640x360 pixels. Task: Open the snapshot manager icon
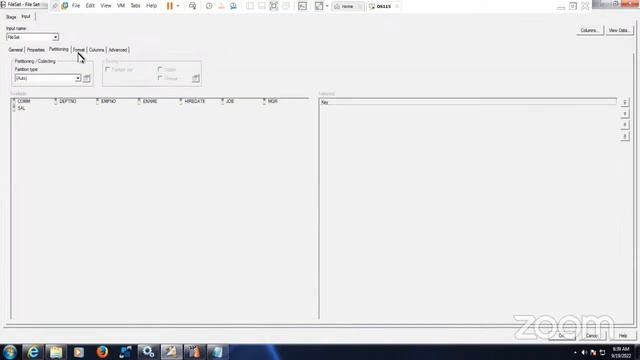point(233,6)
